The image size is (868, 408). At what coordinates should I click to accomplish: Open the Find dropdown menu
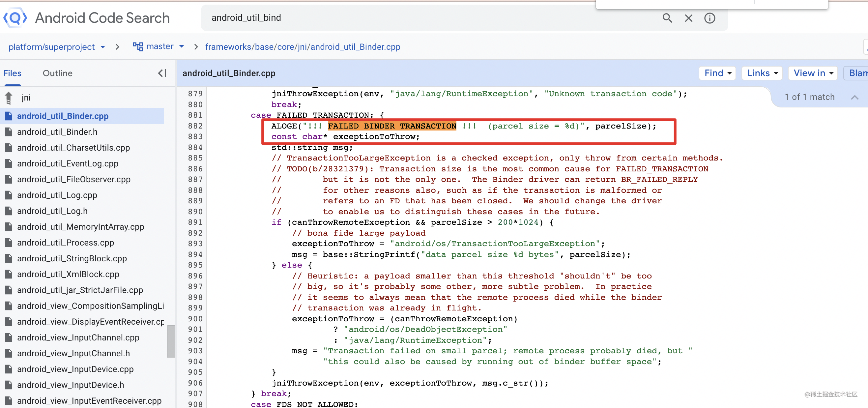717,73
